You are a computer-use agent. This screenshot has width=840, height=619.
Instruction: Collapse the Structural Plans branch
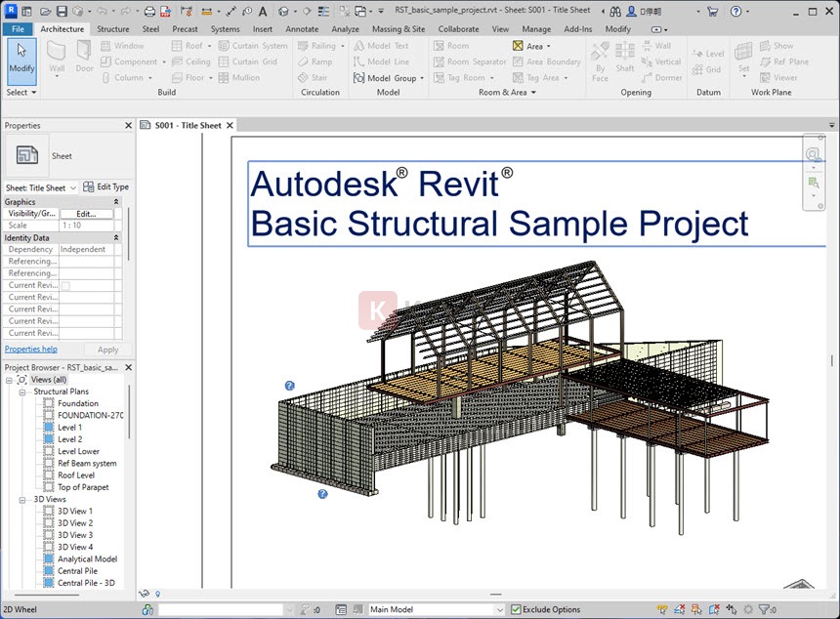(x=21, y=391)
